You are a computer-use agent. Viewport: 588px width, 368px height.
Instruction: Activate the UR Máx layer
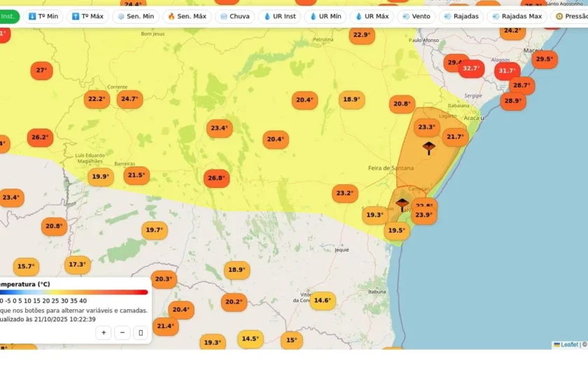coord(372,17)
